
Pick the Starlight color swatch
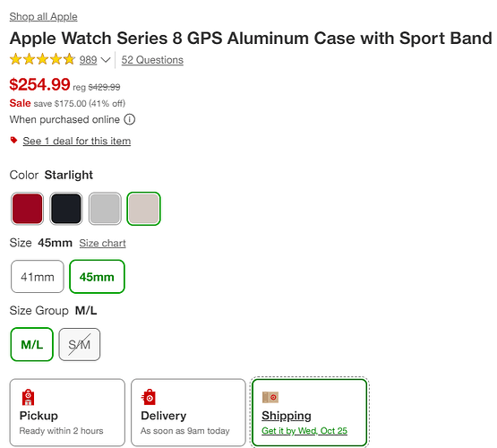coord(143,208)
